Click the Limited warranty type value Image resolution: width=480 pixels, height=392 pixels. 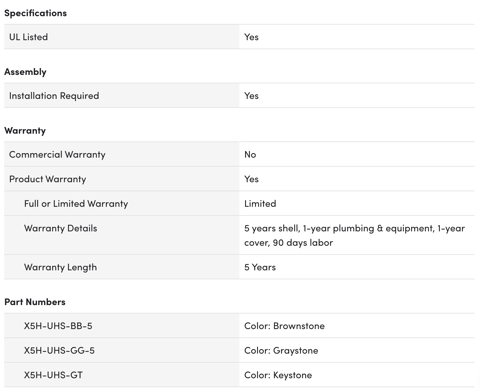click(x=260, y=204)
